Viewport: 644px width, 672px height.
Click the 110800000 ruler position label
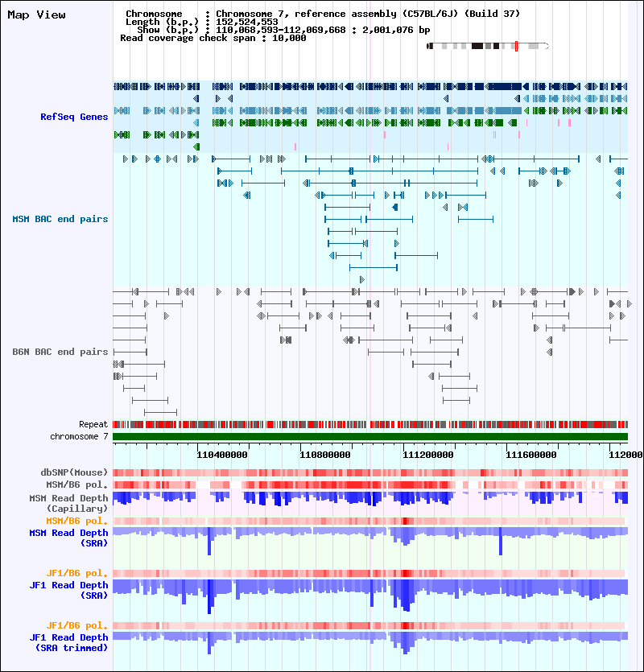(x=325, y=455)
